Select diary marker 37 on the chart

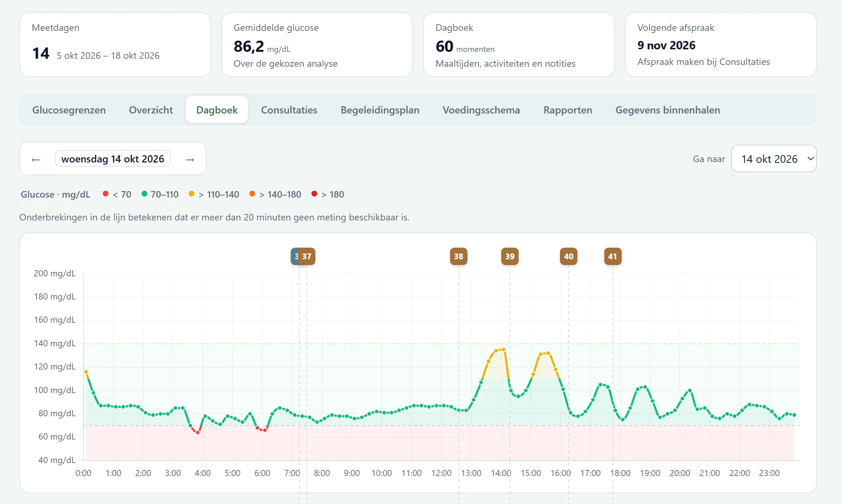tap(307, 256)
